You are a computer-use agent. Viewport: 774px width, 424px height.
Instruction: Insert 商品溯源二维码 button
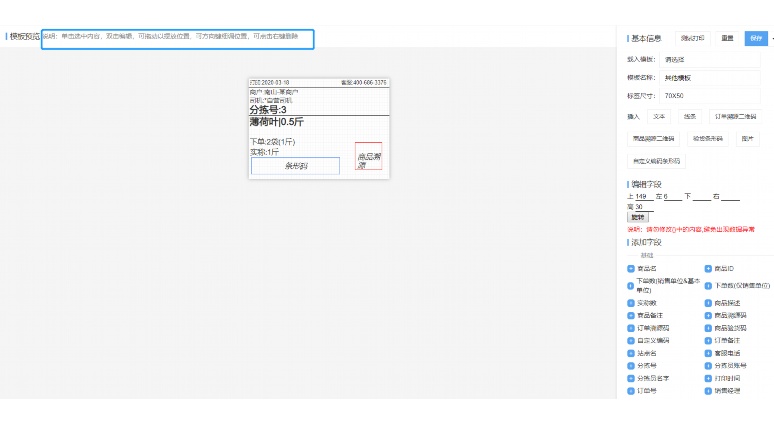click(x=654, y=139)
